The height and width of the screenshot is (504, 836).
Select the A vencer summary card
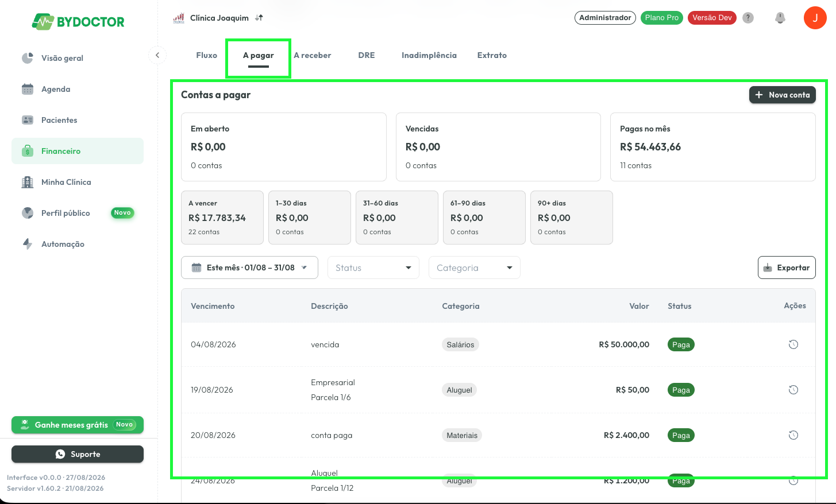pyautogui.click(x=222, y=218)
